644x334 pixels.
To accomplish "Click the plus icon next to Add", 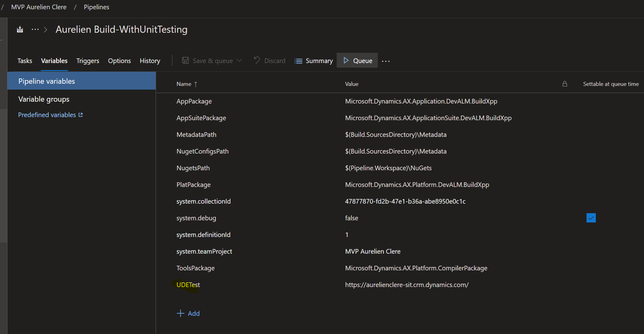I will (180, 313).
